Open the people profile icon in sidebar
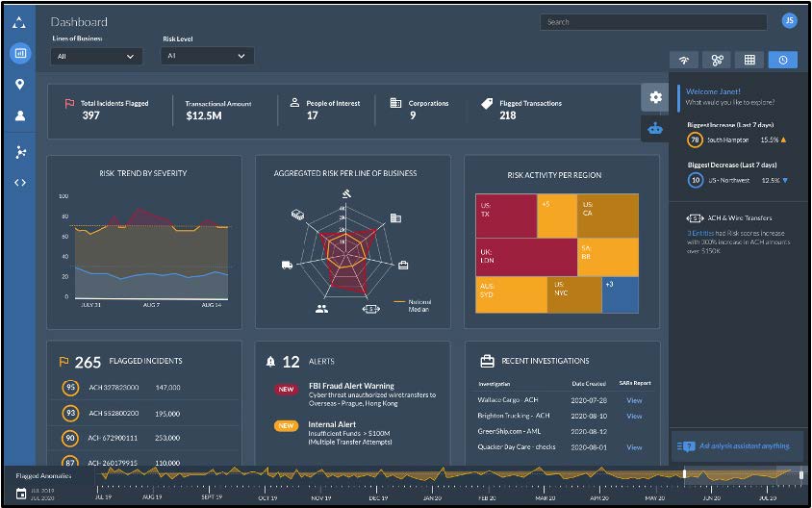 tap(20, 115)
